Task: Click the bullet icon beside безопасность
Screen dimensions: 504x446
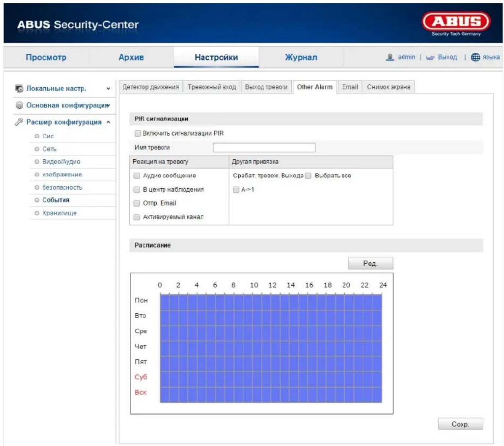Action: (x=37, y=187)
